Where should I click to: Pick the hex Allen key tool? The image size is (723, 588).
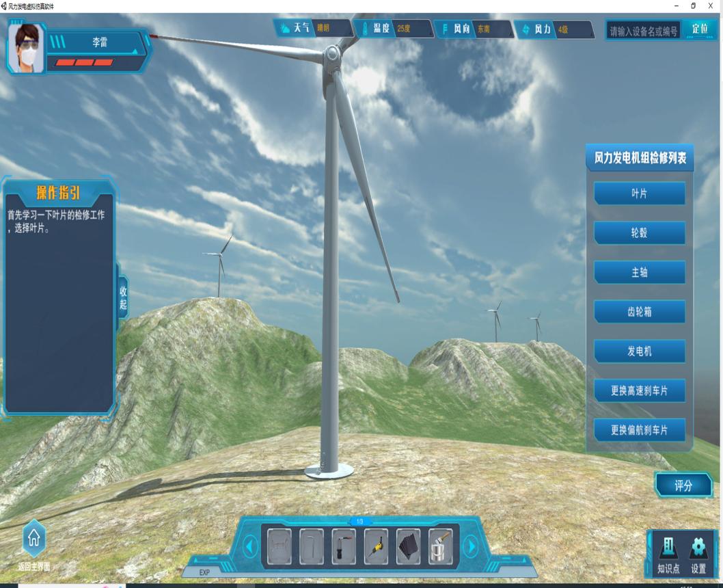pos(312,546)
